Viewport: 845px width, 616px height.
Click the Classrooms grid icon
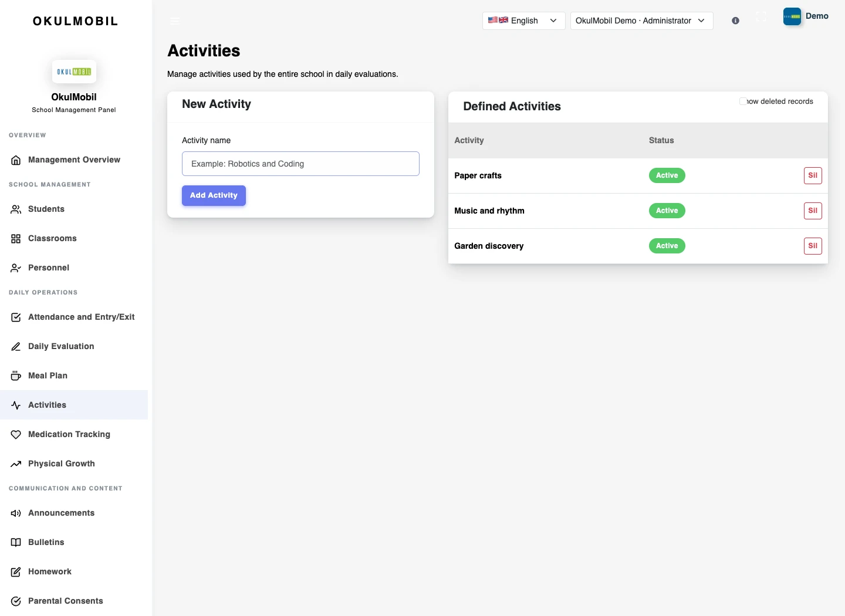click(x=16, y=239)
